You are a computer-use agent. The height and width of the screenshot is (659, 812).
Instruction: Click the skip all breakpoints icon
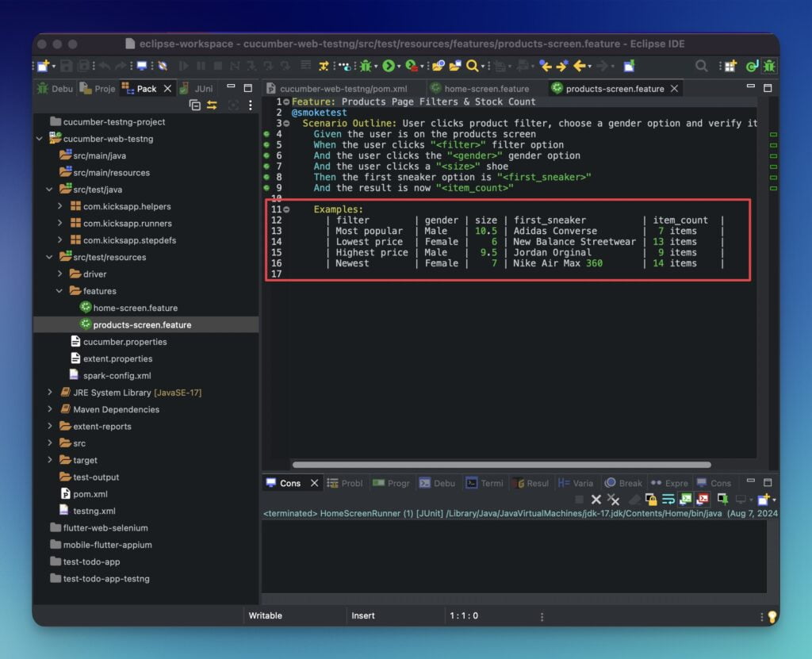tap(163, 66)
